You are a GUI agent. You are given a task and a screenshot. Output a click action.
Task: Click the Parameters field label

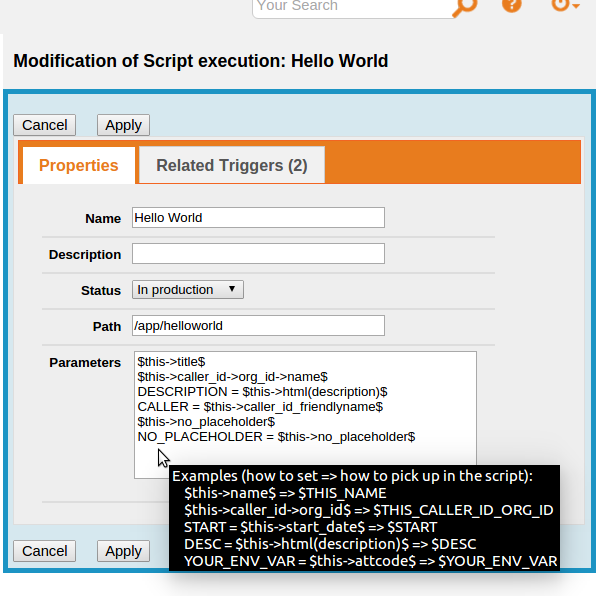pos(85,363)
